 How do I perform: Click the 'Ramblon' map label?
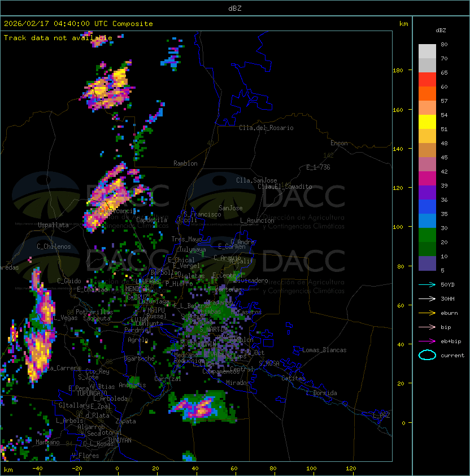pos(185,163)
